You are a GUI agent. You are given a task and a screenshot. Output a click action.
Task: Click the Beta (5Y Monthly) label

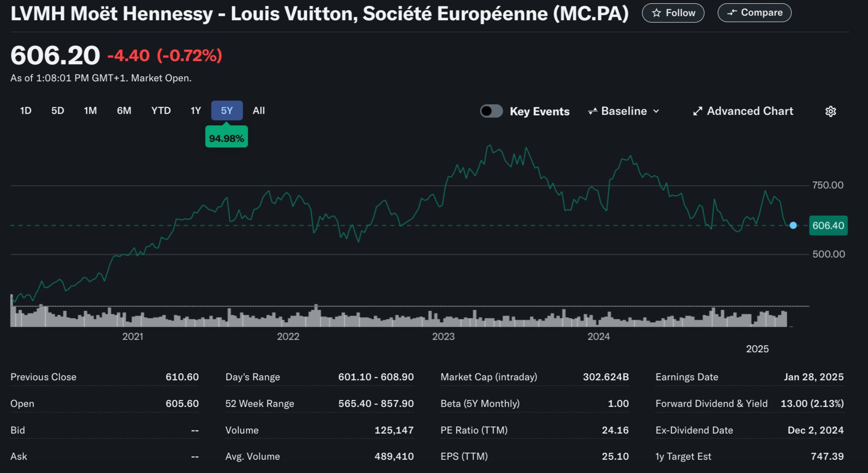480,404
